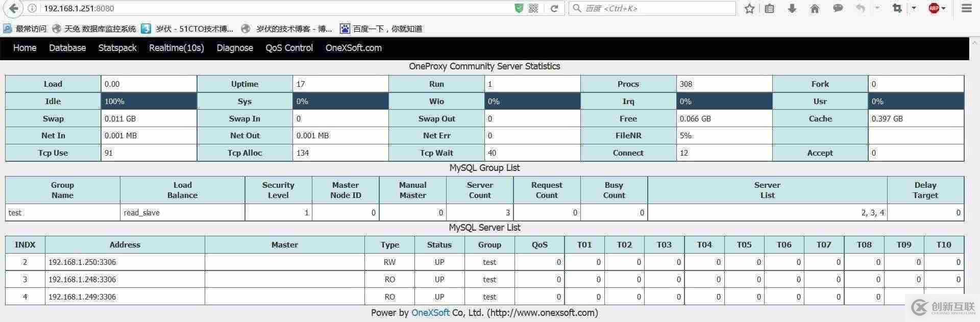Open the 天兔 数据库监控系统 bookmark
Viewport: 980px width, 322px height.
pos(94,29)
